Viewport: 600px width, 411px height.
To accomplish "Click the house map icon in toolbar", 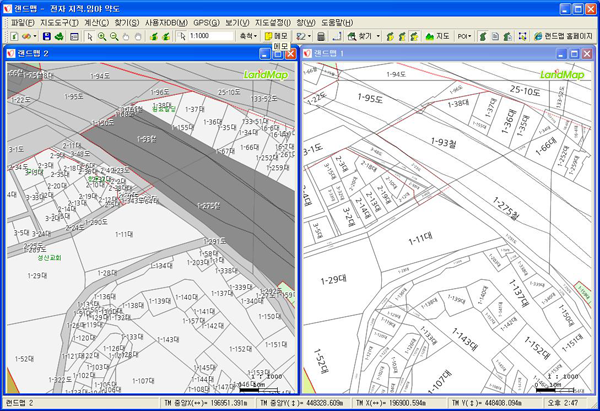I will 507,36.
